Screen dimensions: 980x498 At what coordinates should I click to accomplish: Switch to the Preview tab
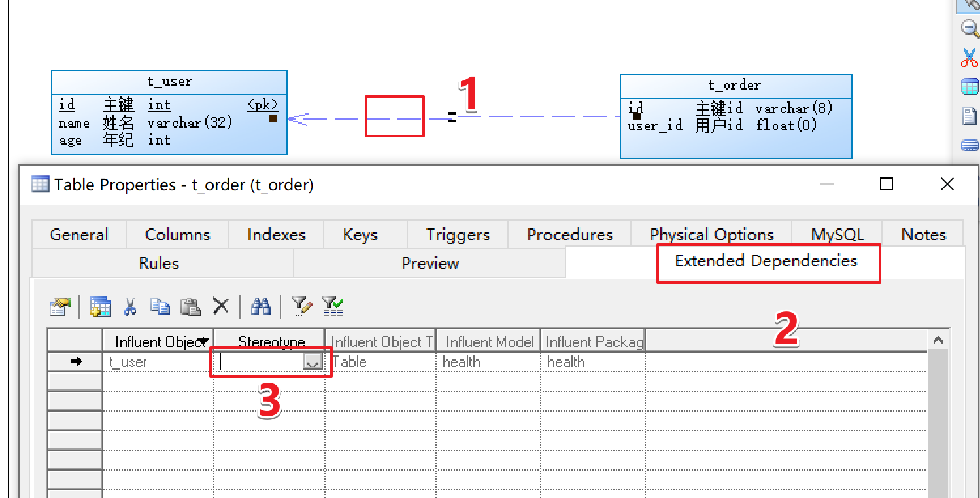coord(430,263)
